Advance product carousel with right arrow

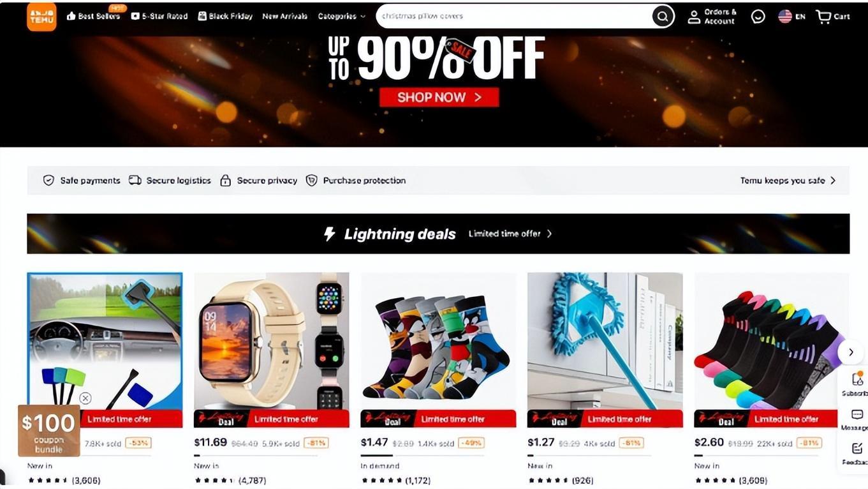[x=850, y=352]
